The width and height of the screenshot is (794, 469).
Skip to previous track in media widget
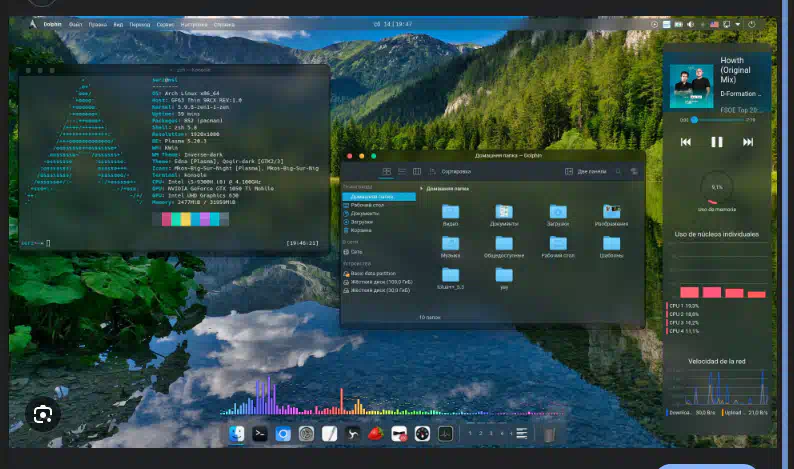[x=686, y=142]
